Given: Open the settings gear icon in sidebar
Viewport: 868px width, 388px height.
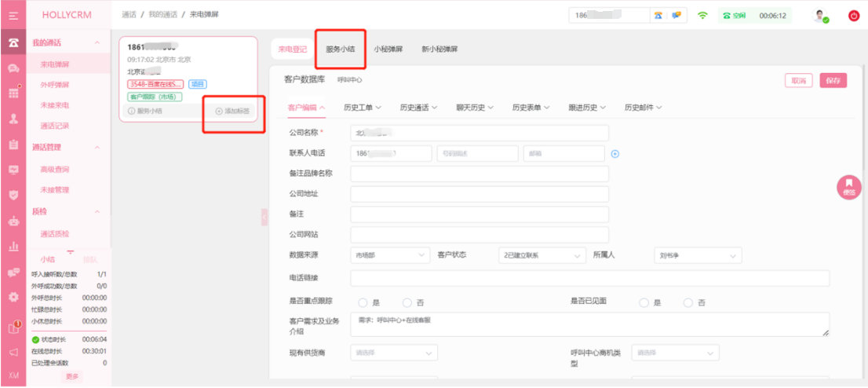Looking at the screenshot, I should pyautogui.click(x=13, y=297).
